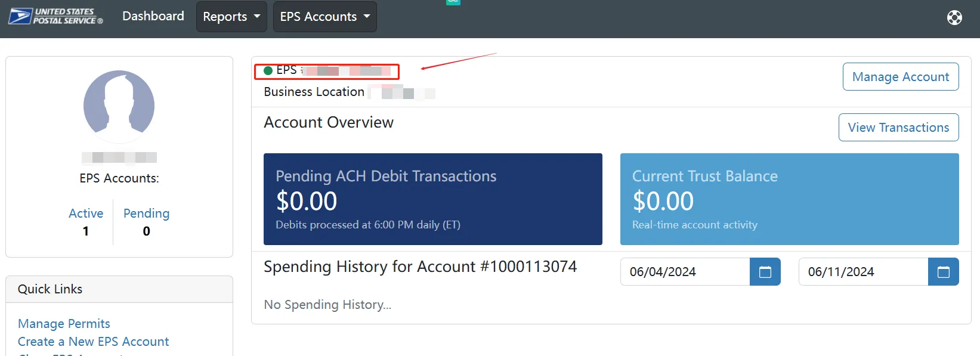Screen dimensions: 980x356
Task: Click the user profile avatar picture
Action: [x=119, y=106]
